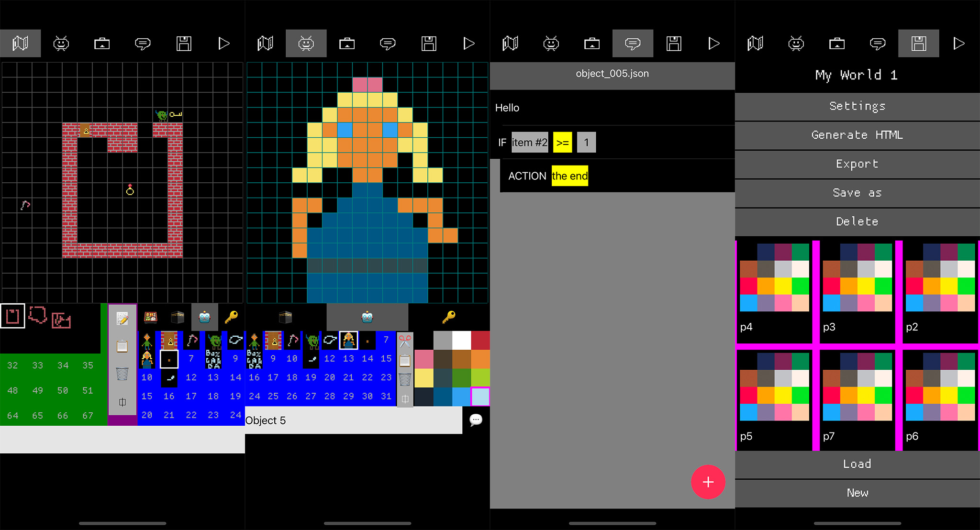This screenshot has height=530, width=980.
Task: Tap the scissors cut icon in sprite editor
Action: [x=405, y=342]
